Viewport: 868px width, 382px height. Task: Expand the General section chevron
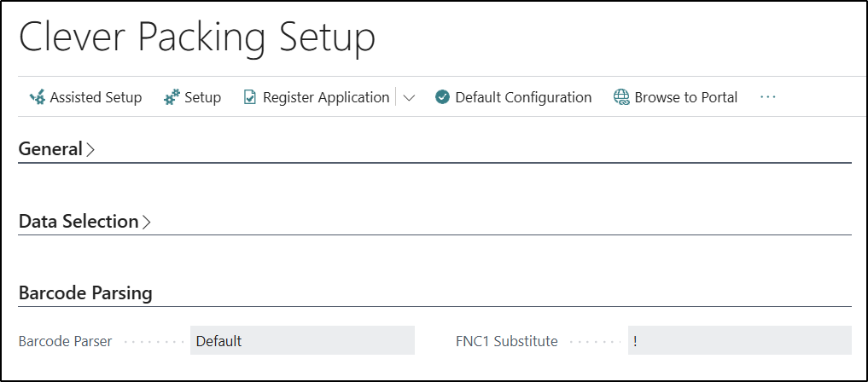coord(90,149)
